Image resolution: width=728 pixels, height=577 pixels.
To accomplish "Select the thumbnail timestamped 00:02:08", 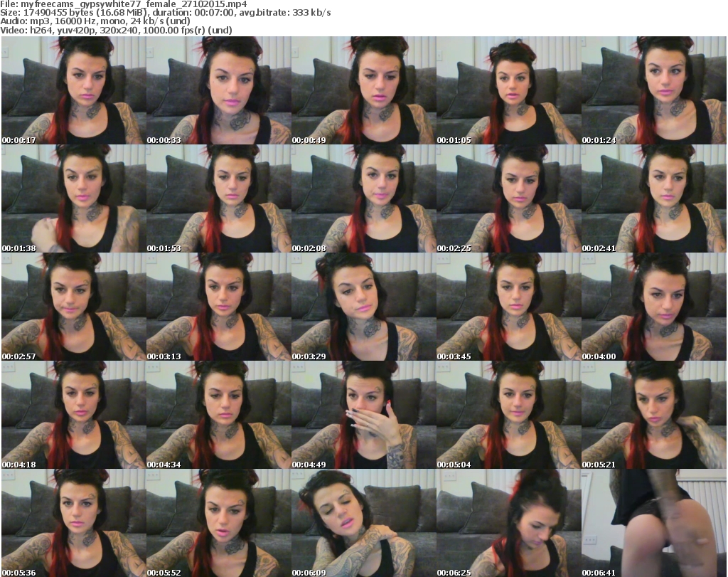I will tap(363, 198).
